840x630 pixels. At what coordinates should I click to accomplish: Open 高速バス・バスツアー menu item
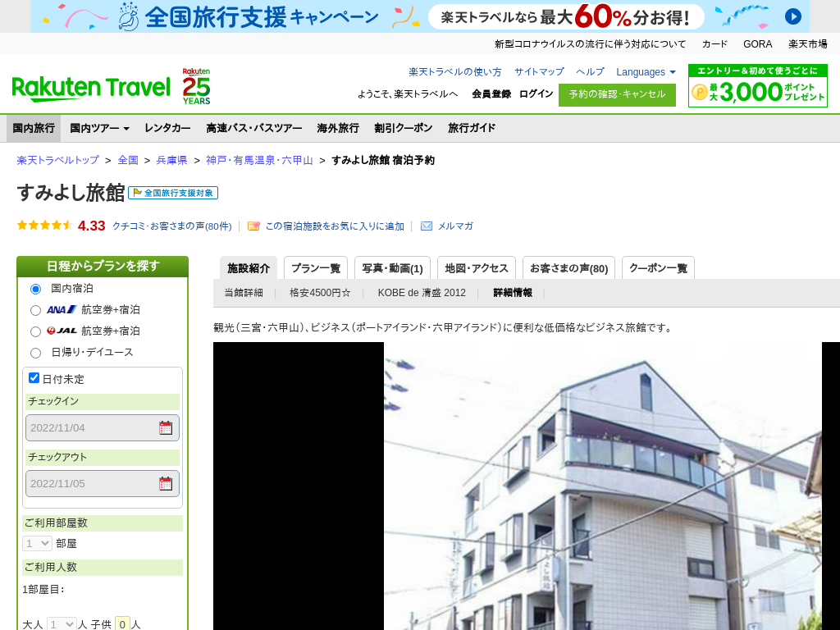pos(254,128)
